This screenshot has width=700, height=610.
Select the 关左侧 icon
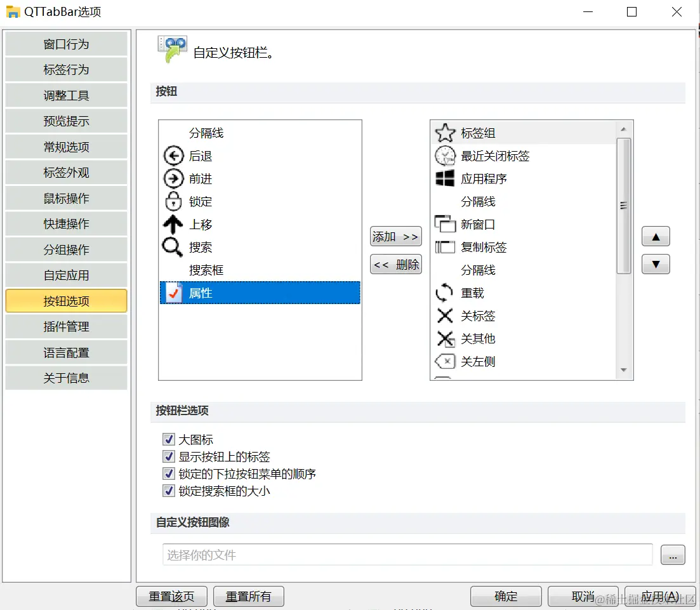click(x=445, y=361)
